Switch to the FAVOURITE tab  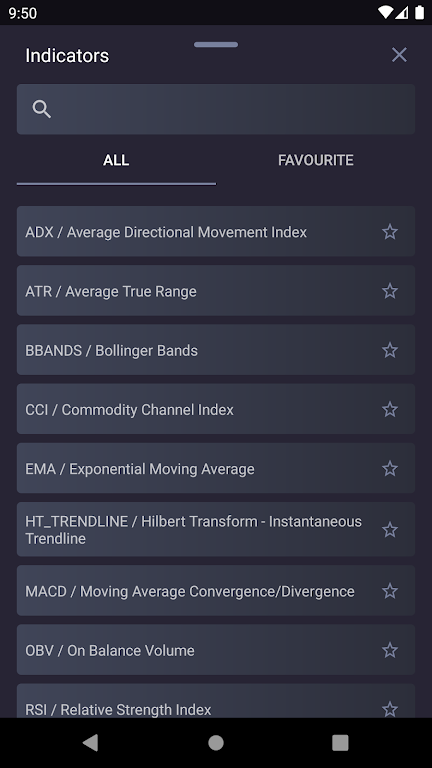click(316, 160)
